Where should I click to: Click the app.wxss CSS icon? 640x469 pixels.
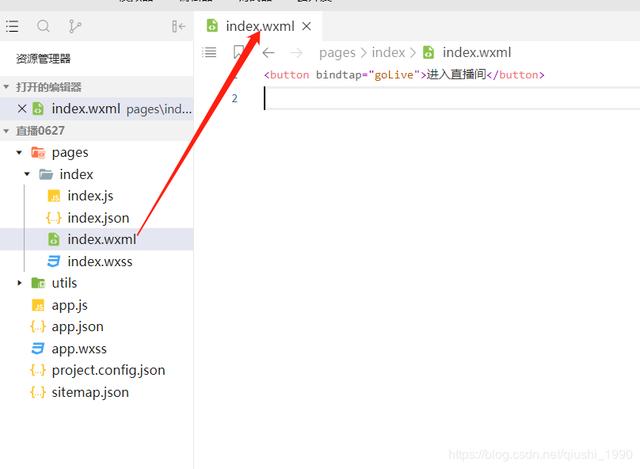pyautogui.click(x=38, y=349)
